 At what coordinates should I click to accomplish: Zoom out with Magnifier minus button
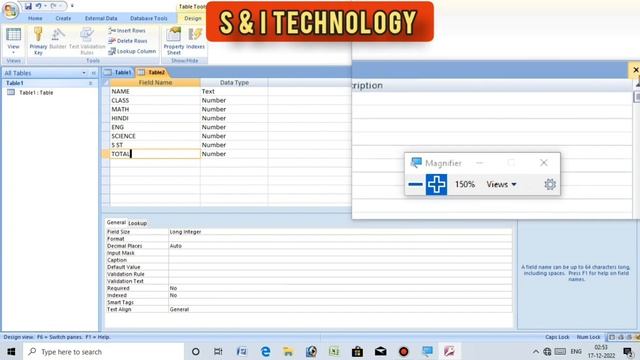[415, 184]
